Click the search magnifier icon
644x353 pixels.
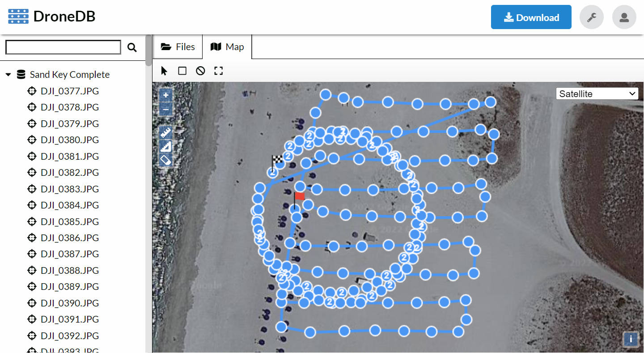(132, 47)
